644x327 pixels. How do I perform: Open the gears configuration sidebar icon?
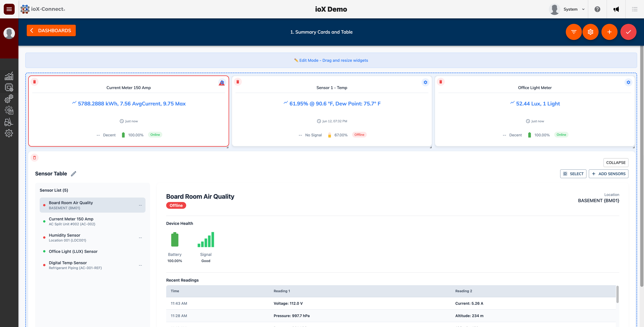coord(9,99)
